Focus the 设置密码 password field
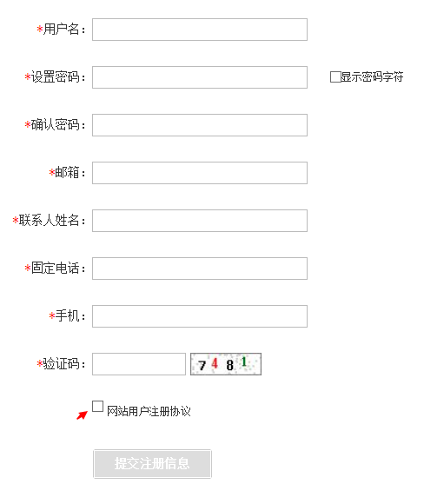This screenshot has width=424, height=504. [x=200, y=77]
